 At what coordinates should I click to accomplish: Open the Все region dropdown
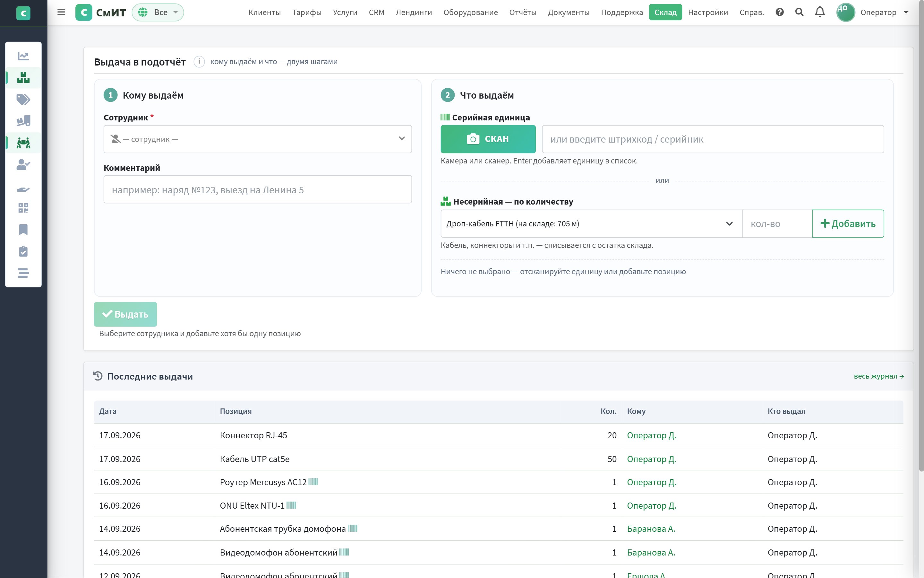point(158,12)
